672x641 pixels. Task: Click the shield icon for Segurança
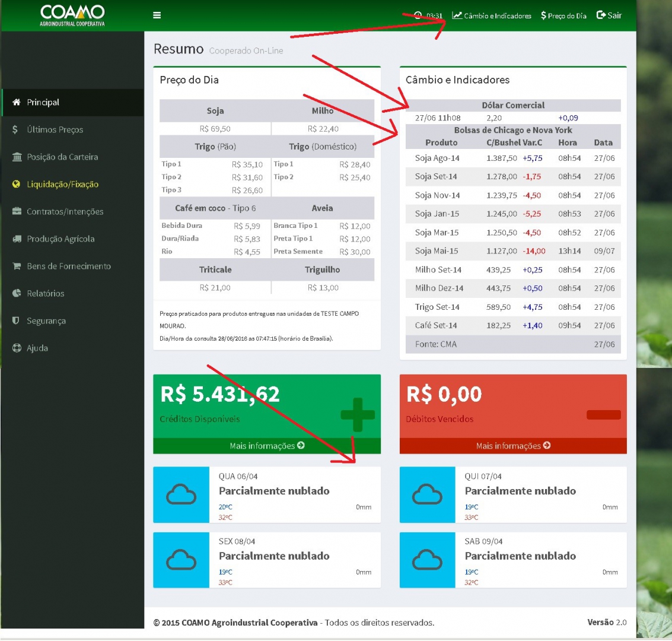point(16,320)
